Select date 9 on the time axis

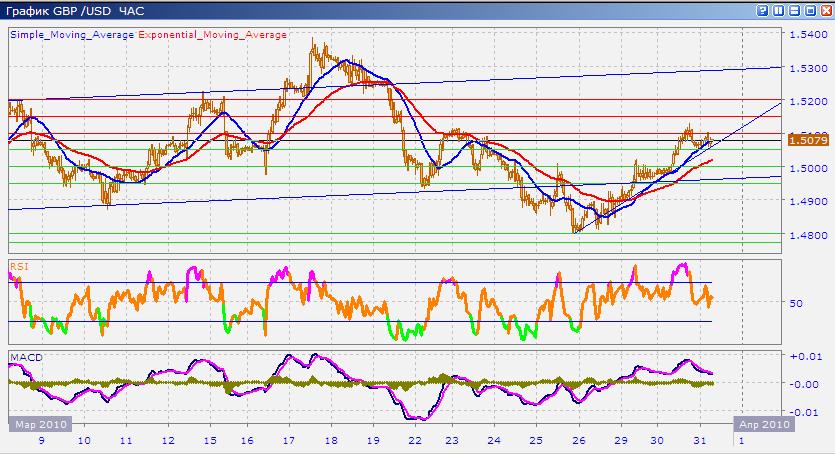click(41, 440)
